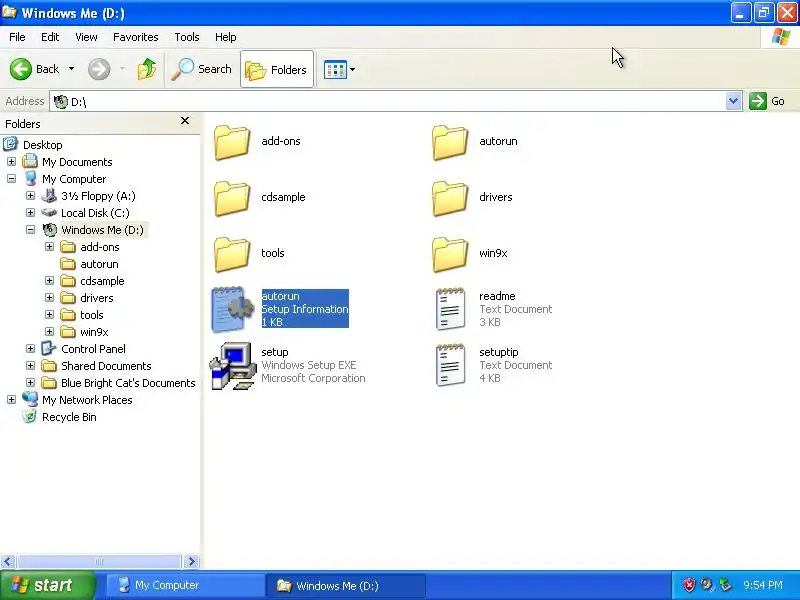Expand win9x in the folder tree

[49, 332]
